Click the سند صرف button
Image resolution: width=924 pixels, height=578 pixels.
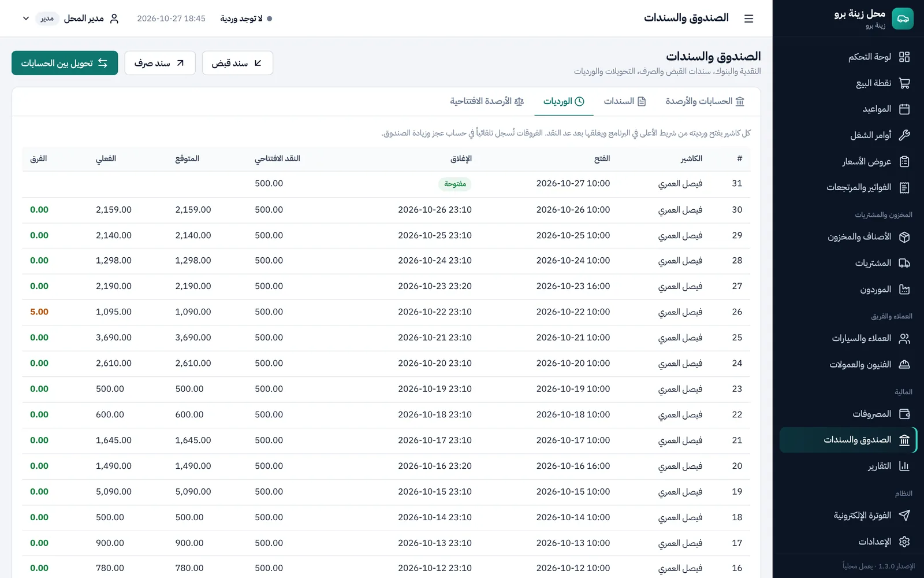coord(160,63)
